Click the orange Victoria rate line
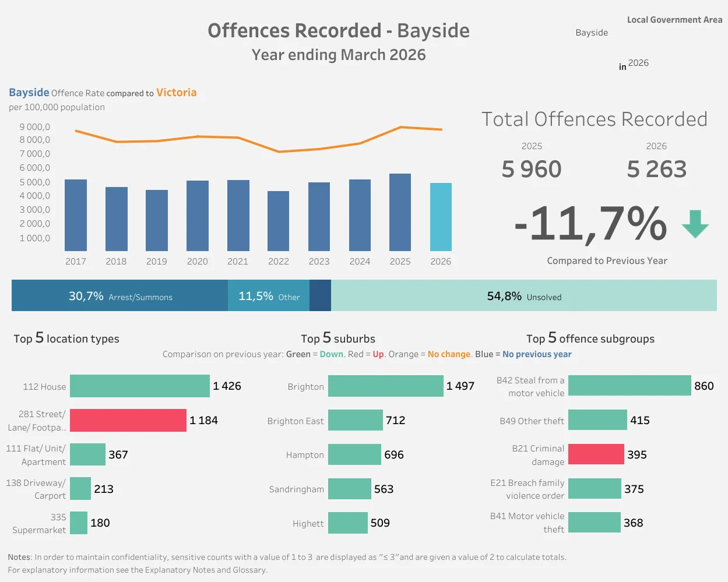Viewport: 728px width, 582px height. [x=259, y=139]
